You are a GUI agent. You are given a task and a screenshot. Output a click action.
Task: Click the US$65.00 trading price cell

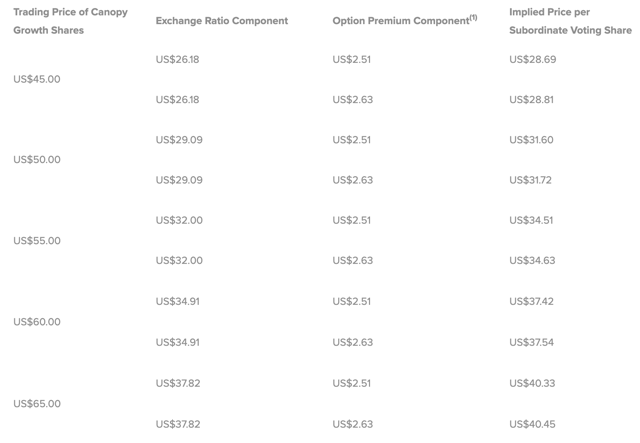click(x=37, y=404)
